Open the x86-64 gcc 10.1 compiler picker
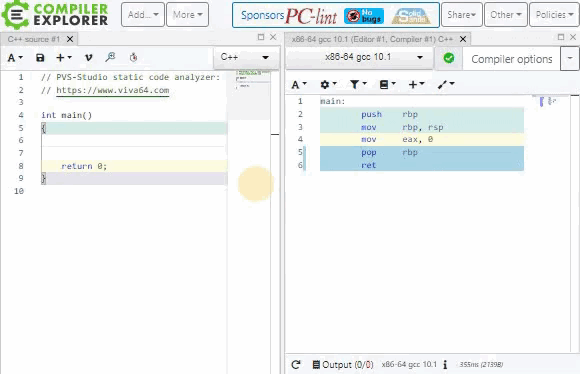This screenshot has width=580, height=374. click(360, 57)
